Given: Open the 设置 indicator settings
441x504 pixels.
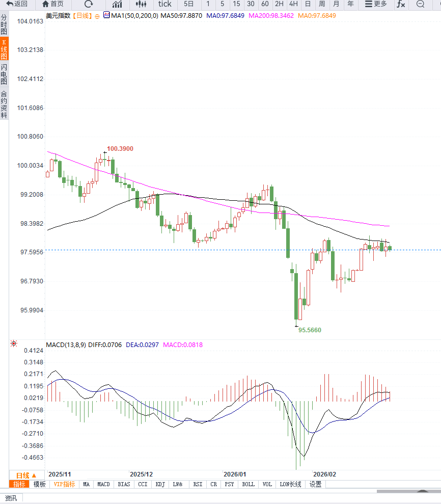Looking at the screenshot, I should pyautogui.click(x=316, y=484).
